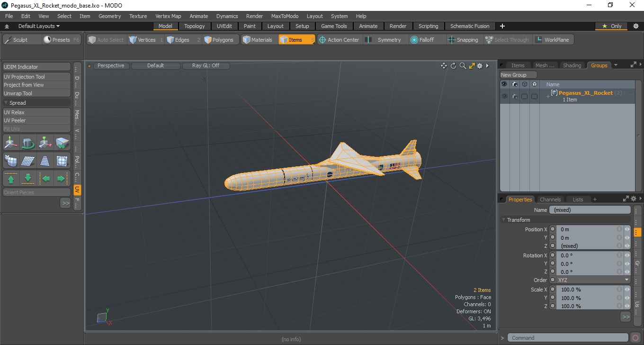Open the Presets browser
The height and width of the screenshot is (345, 644).
pyautogui.click(x=62, y=40)
